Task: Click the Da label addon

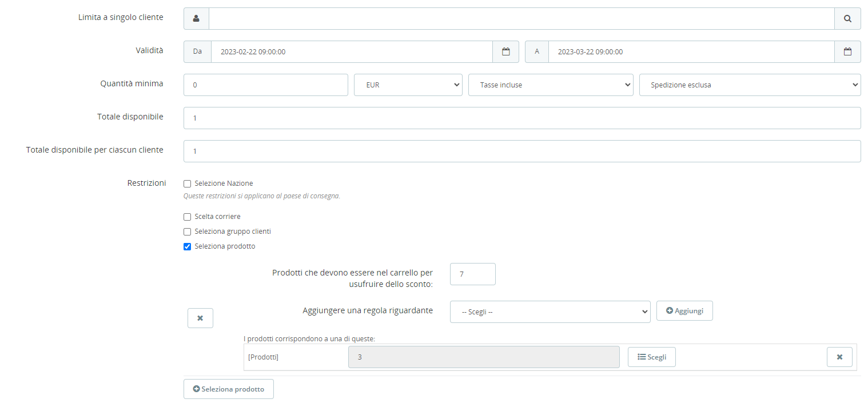Action: click(197, 51)
